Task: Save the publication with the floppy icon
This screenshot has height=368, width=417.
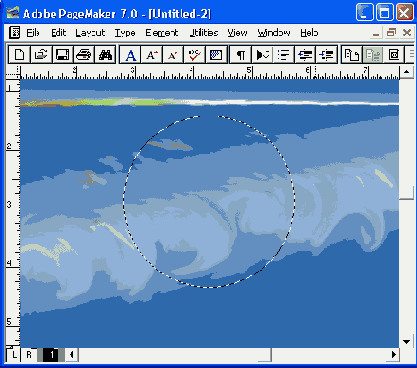Action: coord(62,55)
